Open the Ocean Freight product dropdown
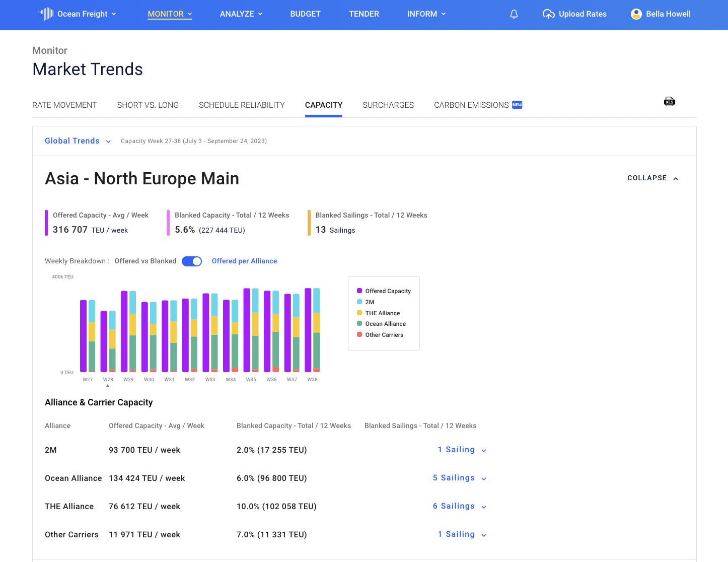The image size is (728, 562). 87,14
